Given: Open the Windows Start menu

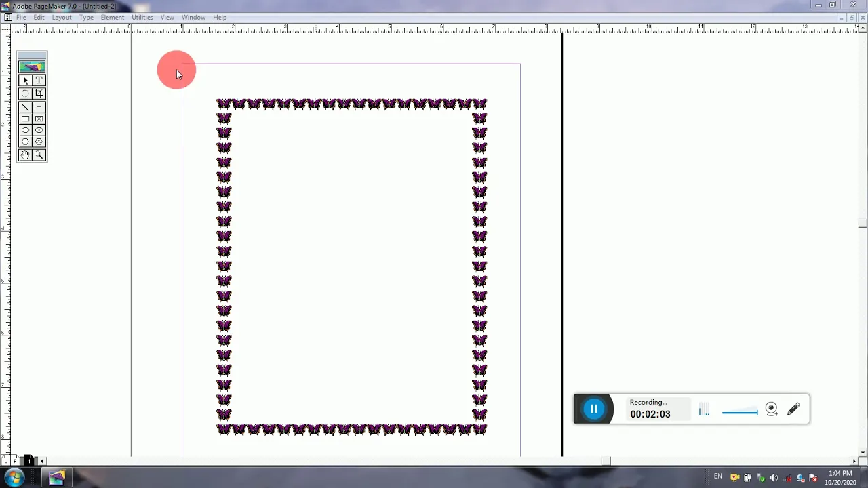Looking at the screenshot, I should point(14,477).
